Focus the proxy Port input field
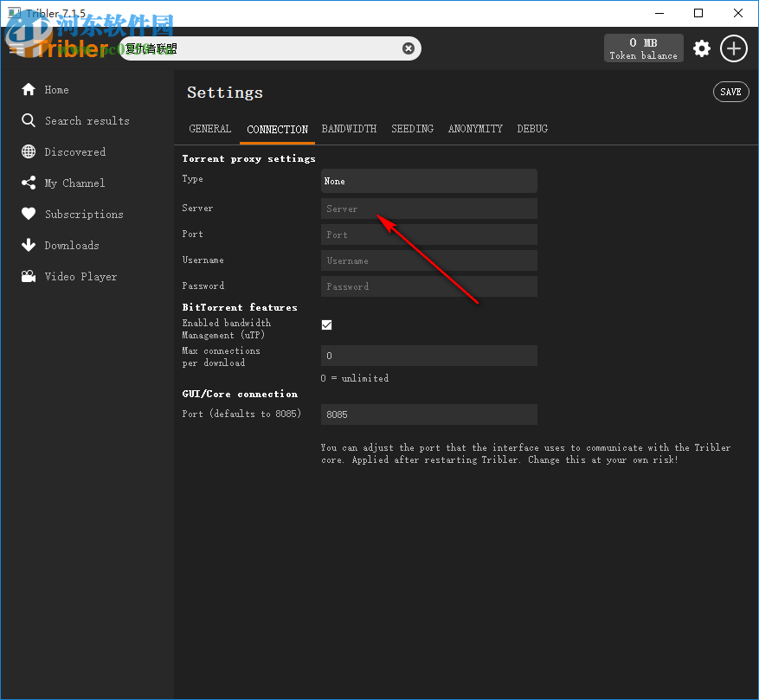 (429, 234)
